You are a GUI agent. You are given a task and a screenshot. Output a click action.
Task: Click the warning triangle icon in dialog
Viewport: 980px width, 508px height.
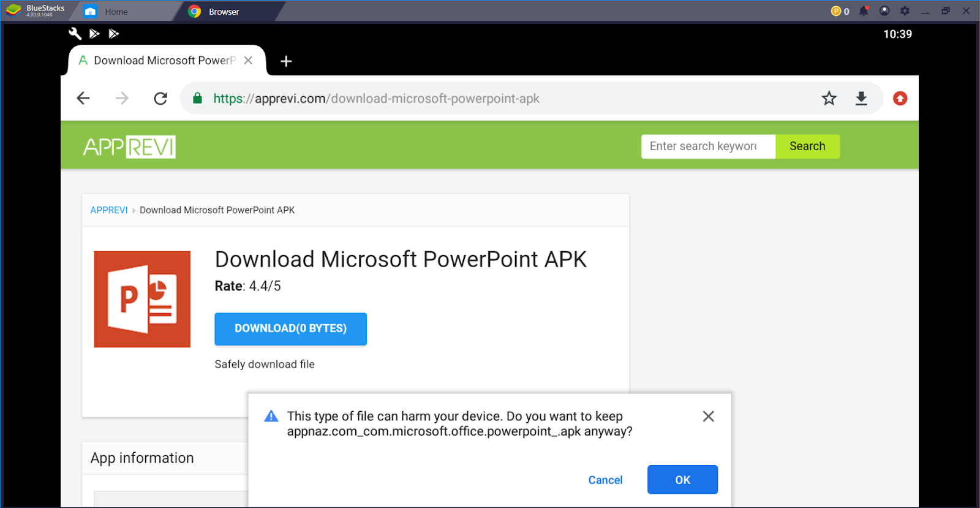[x=271, y=416]
